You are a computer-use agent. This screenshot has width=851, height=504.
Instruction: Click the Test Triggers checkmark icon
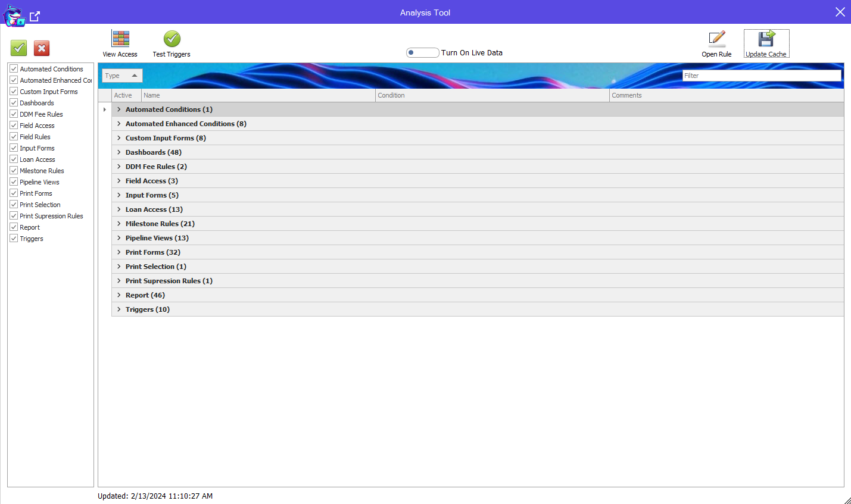pyautogui.click(x=172, y=39)
